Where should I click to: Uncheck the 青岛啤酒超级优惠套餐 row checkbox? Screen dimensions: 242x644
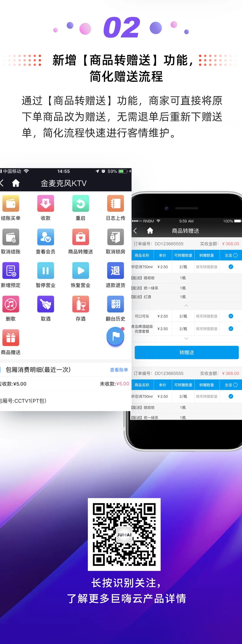pos(231,329)
